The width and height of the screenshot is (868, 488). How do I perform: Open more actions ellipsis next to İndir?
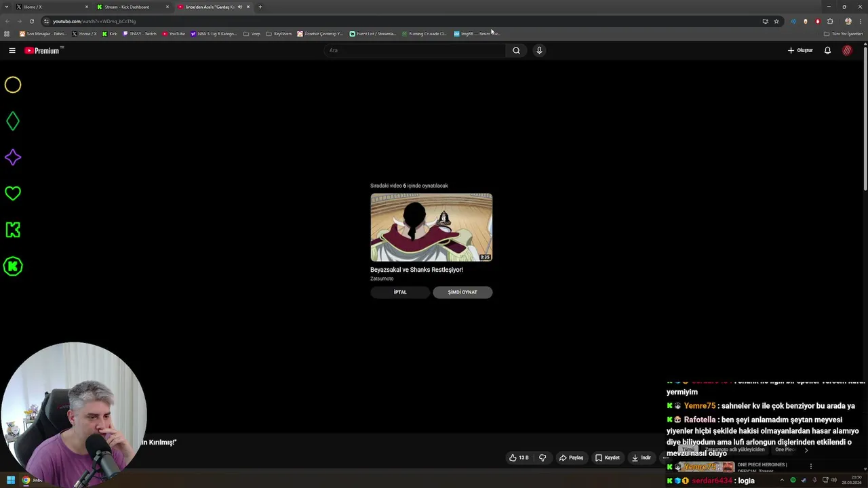tap(665, 457)
